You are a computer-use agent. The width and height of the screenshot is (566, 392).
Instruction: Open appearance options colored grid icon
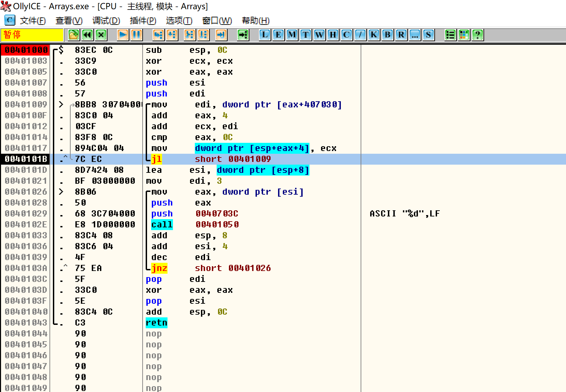tap(464, 35)
